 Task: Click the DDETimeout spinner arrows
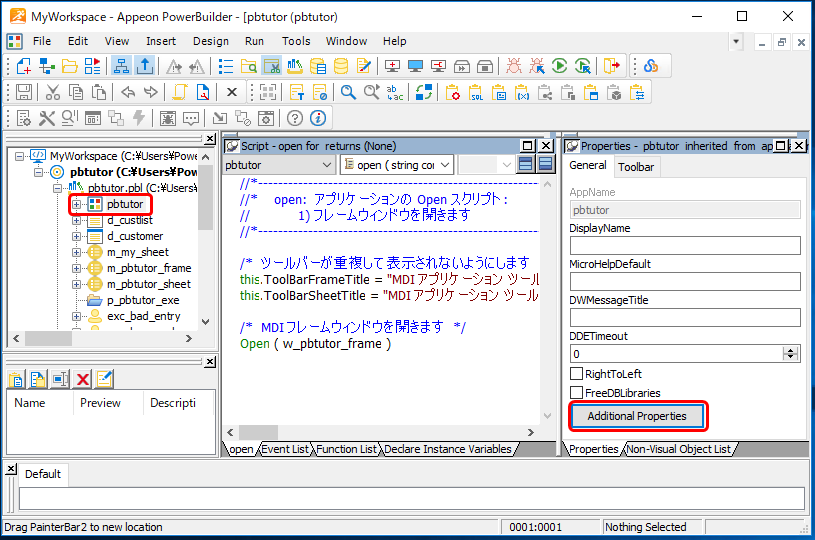pos(790,354)
